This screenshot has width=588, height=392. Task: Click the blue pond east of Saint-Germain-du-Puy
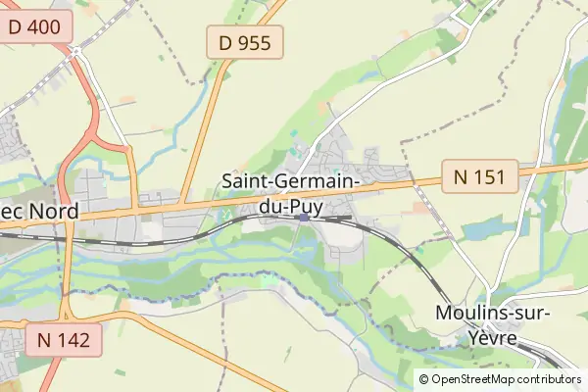[487, 227]
